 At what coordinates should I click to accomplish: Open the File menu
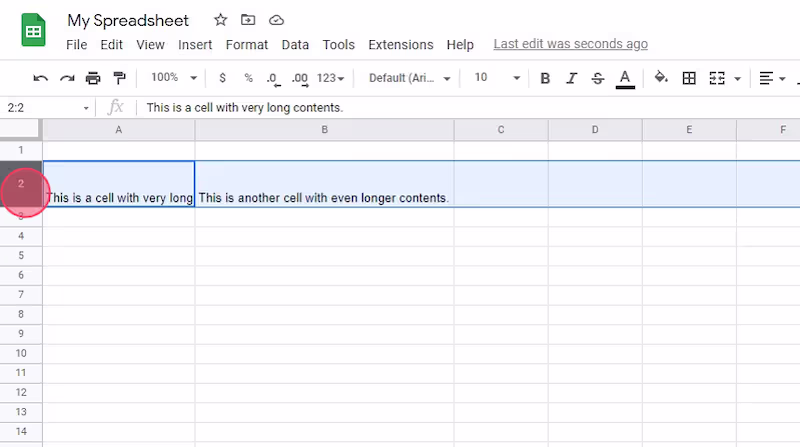pyautogui.click(x=77, y=45)
